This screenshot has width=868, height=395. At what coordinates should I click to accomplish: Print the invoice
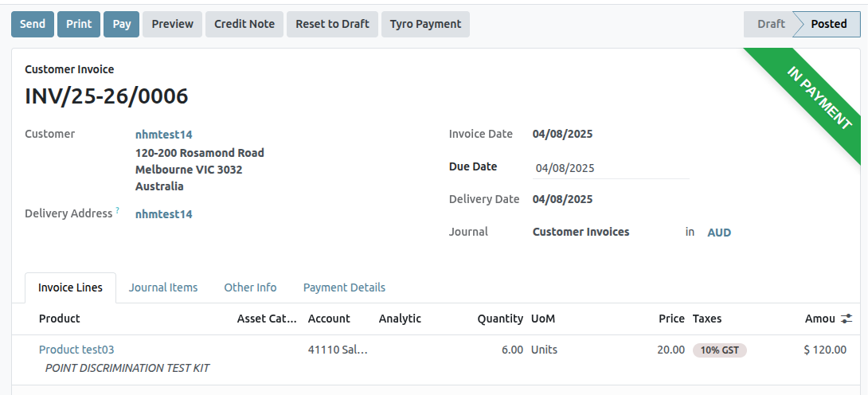(x=79, y=24)
